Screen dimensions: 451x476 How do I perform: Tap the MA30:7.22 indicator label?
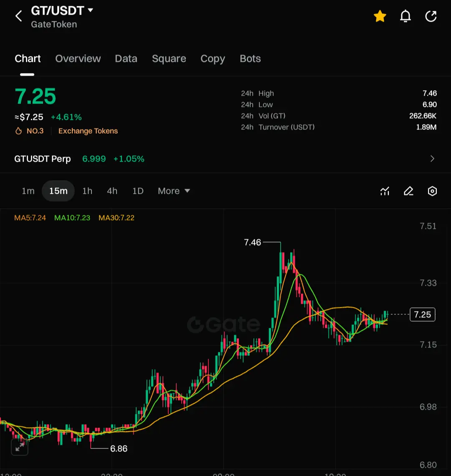[117, 218]
